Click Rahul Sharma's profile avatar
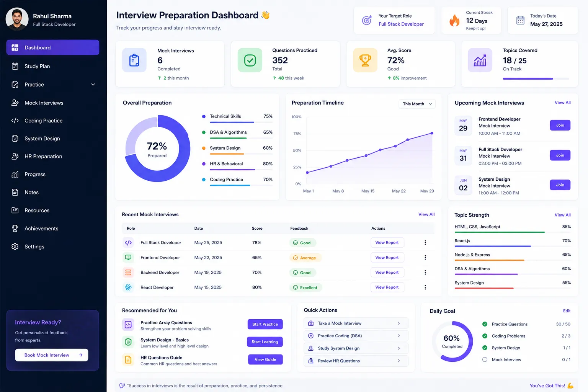Image resolution: width=588 pixels, height=392 pixels. tap(17, 19)
